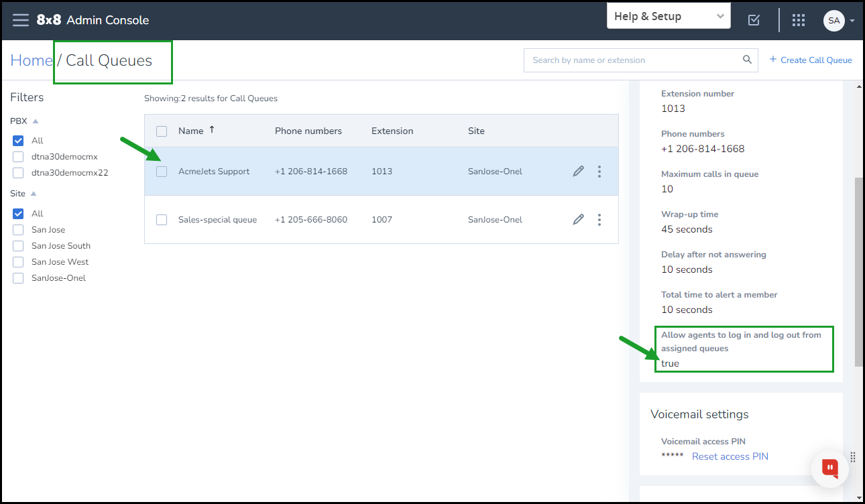Collapse the PBX filter section
Screen dimensions: 865x504
pyautogui.click(x=36, y=121)
